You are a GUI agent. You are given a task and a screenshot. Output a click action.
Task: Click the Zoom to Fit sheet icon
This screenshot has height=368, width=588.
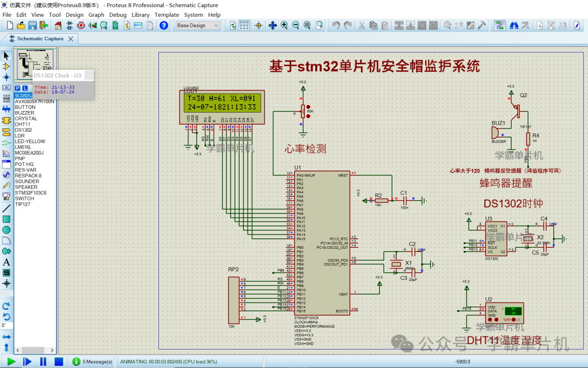pos(307,25)
